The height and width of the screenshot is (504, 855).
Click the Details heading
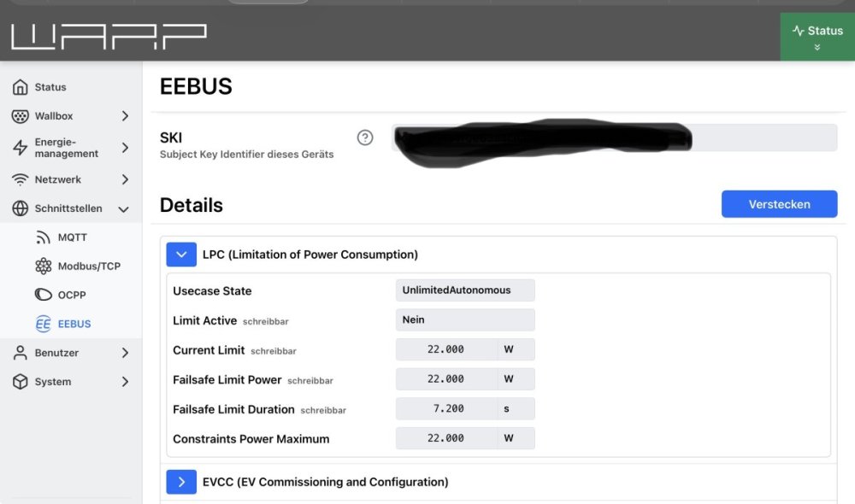192,205
